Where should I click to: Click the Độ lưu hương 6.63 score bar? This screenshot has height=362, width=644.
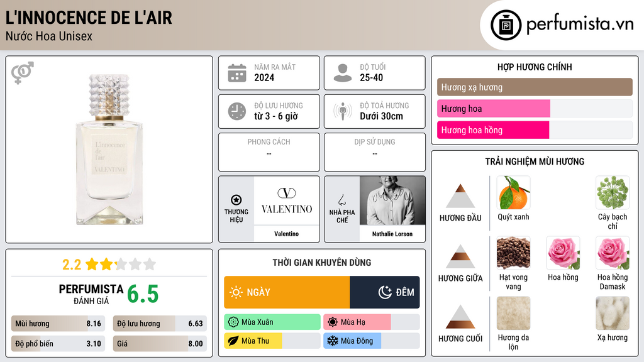coord(160,324)
